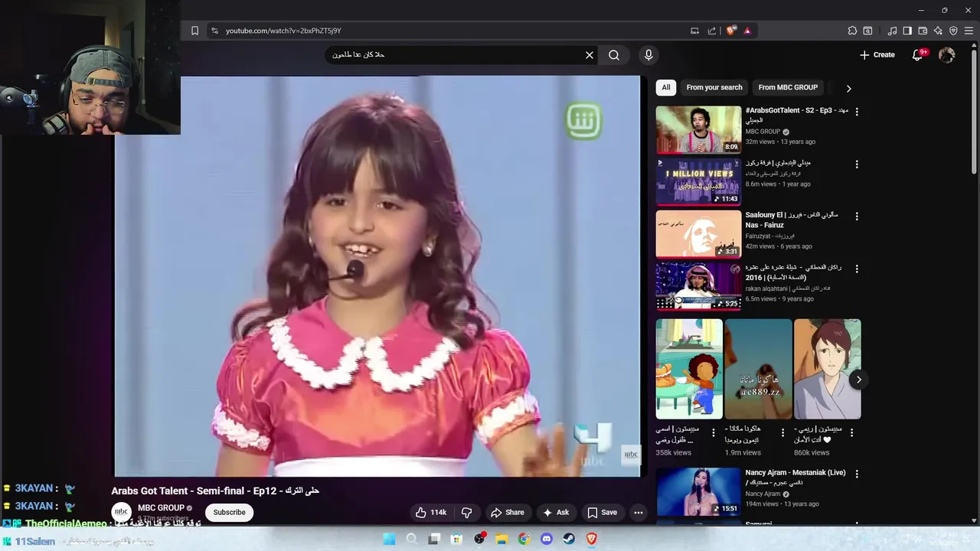The width and height of the screenshot is (980, 551).
Task: Open Discord from taskbar
Action: [547, 539]
